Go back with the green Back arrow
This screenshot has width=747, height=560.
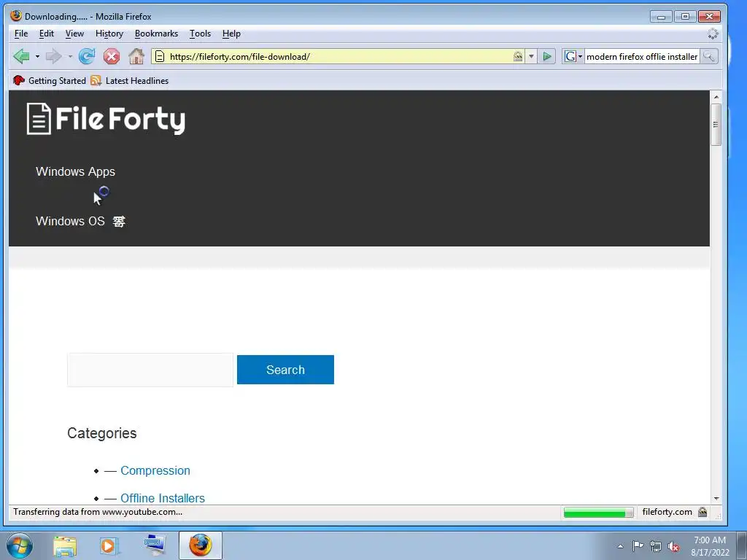coord(21,56)
